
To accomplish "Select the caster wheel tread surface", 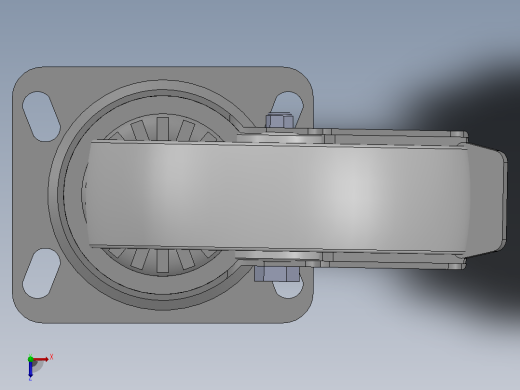I will [277, 197].
